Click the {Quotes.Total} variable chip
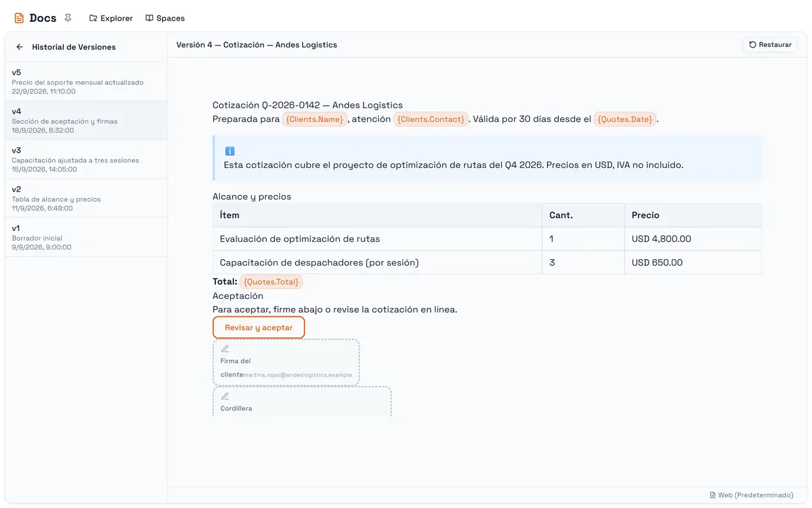The image size is (812, 508). pos(271,282)
